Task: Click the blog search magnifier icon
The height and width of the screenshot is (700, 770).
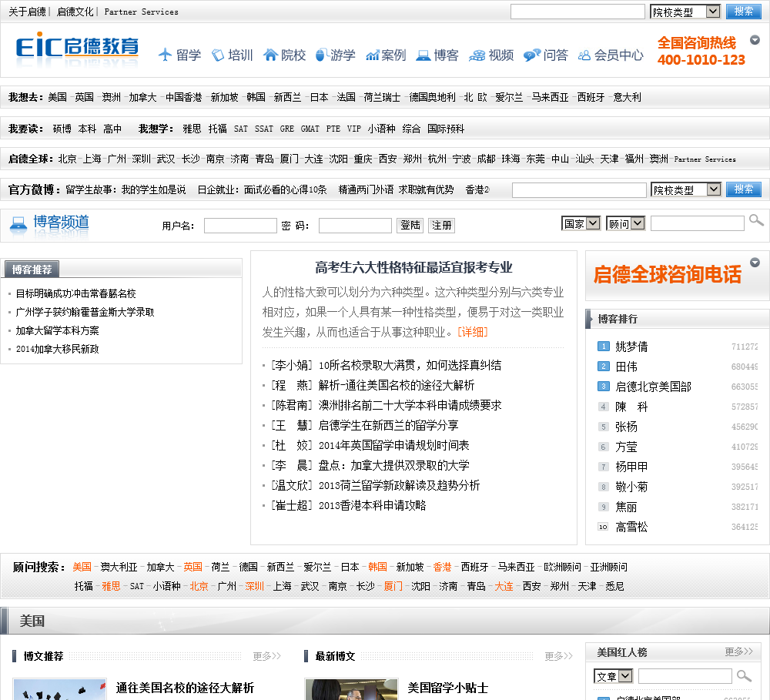Action: point(756,220)
